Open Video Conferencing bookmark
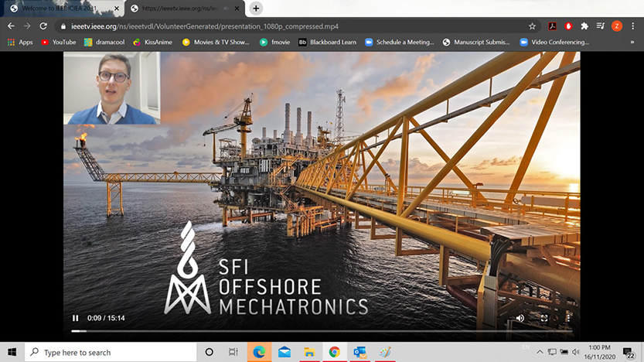 click(x=554, y=42)
